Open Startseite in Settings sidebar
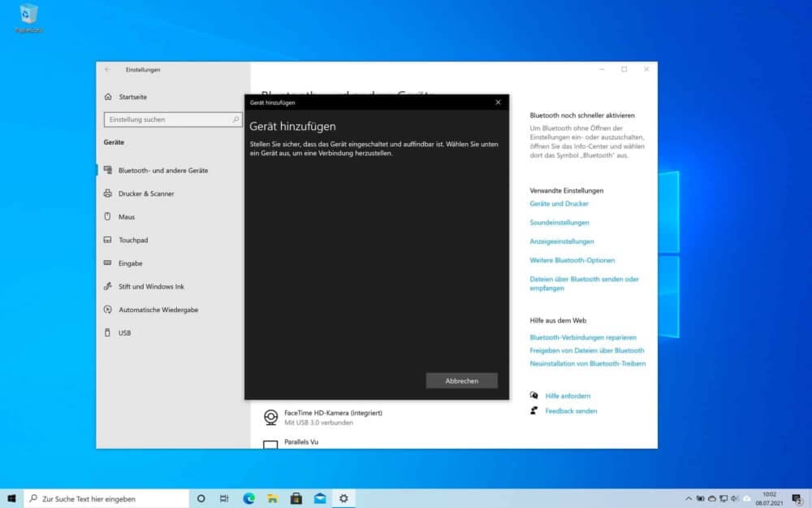This screenshot has width=812, height=508. [x=132, y=97]
